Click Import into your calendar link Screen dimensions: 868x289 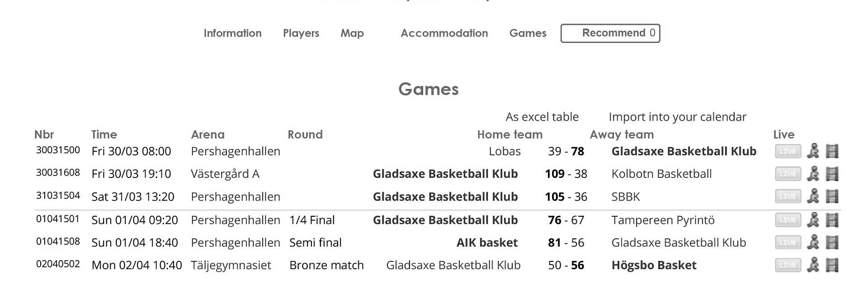coord(677,117)
